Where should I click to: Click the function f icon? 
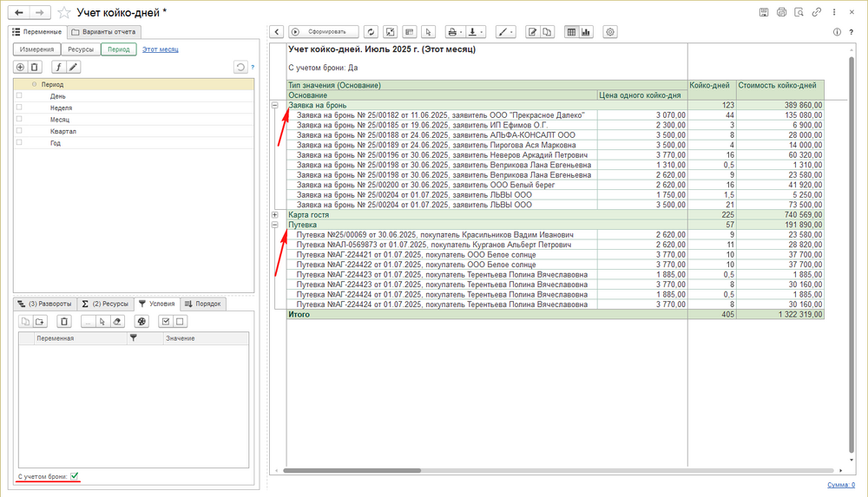point(59,67)
